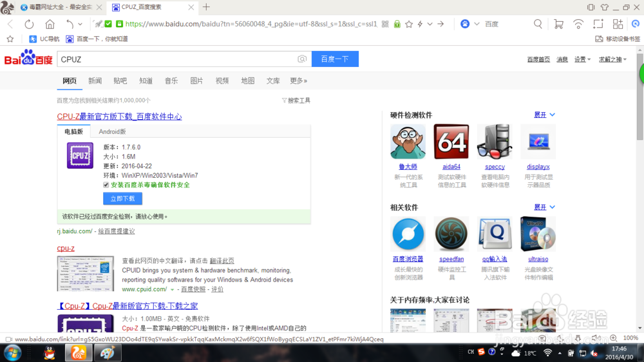The image size is (644, 362).
Task: Open the UC导航 bookmark
Action: (44, 39)
